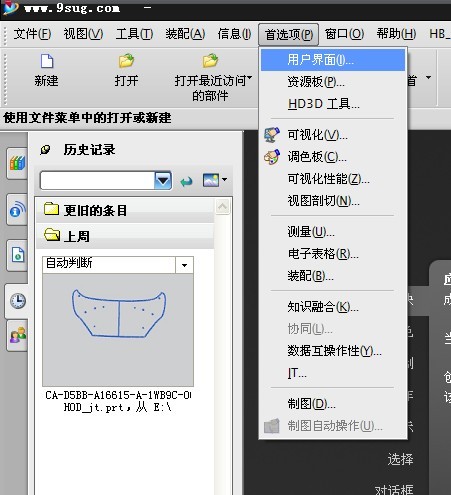Image resolution: width=451 pixels, height=495 pixels.
Task: Open the 窗口(O) menu
Action: point(344,34)
